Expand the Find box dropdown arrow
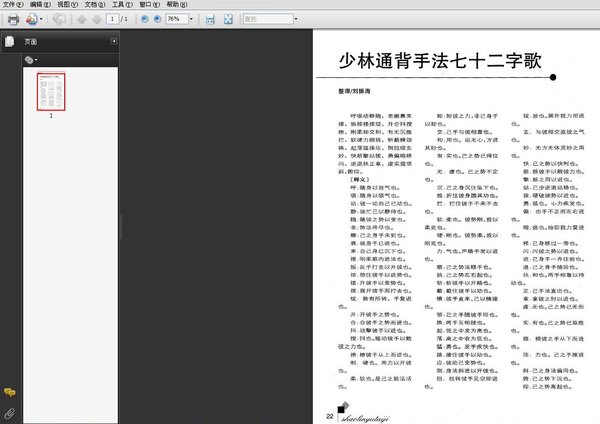Screen dimensions: 600x424 296,19
